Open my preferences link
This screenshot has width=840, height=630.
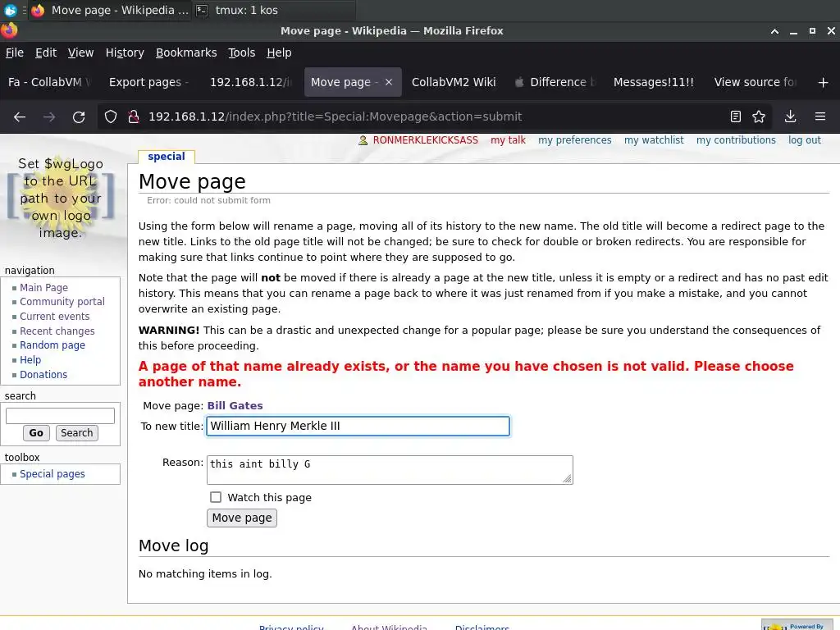pyautogui.click(x=574, y=140)
